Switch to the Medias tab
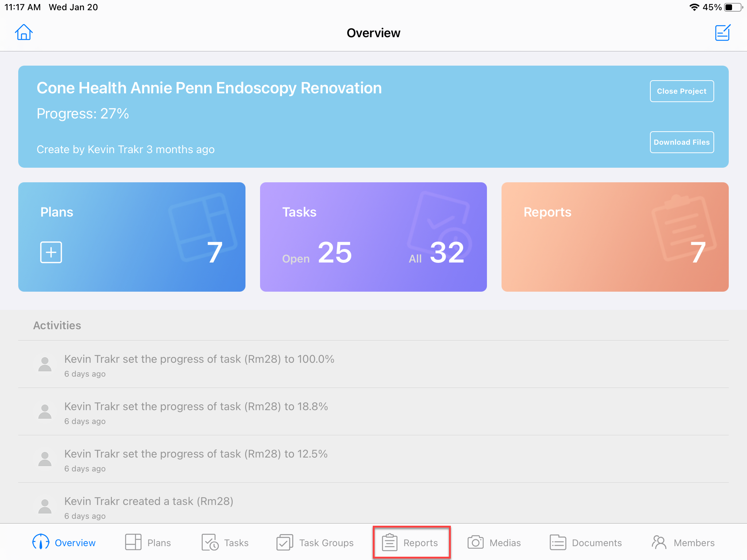This screenshot has width=747, height=560. pyautogui.click(x=494, y=542)
